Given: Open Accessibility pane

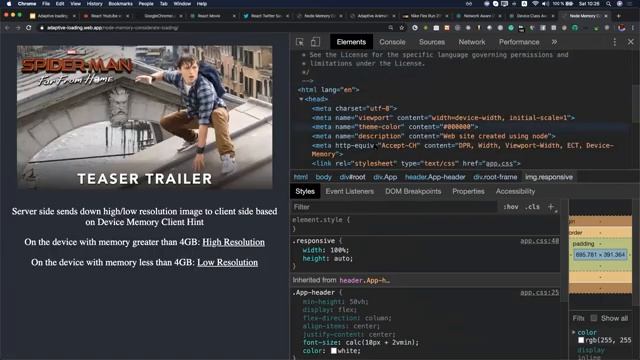Looking at the screenshot, I should (x=515, y=191).
